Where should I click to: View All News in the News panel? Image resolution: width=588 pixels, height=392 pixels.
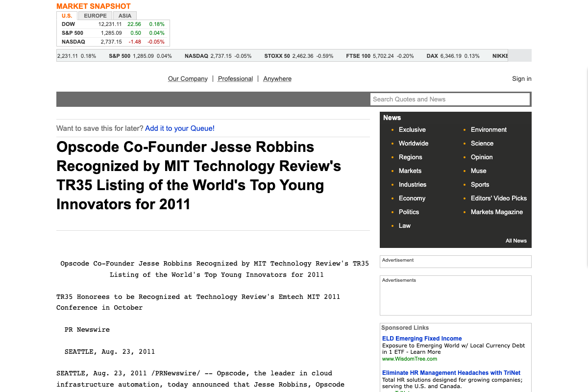point(515,241)
